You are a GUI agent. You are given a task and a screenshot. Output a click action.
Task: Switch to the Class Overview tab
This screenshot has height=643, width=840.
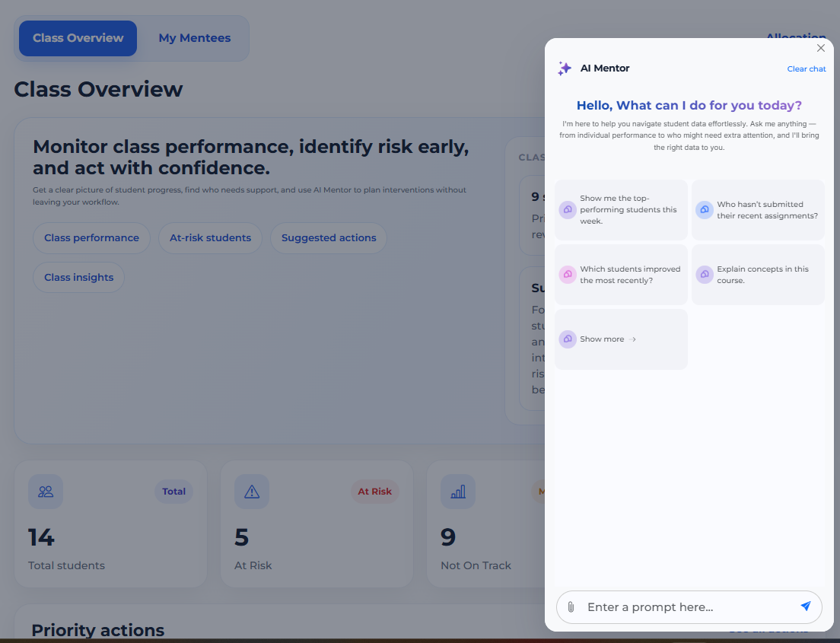click(x=78, y=38)
